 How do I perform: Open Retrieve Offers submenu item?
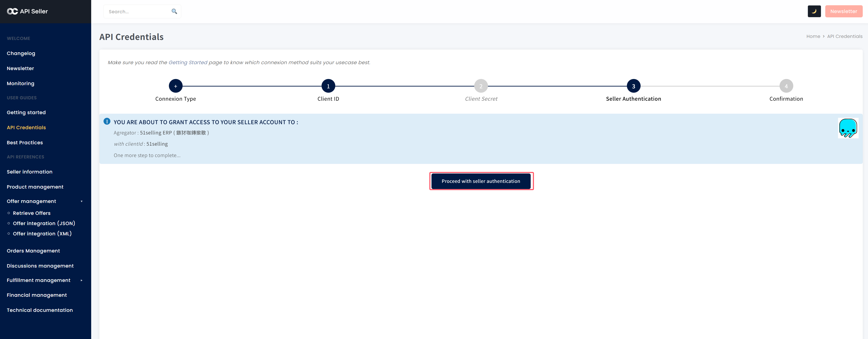[x=32, y=213]
